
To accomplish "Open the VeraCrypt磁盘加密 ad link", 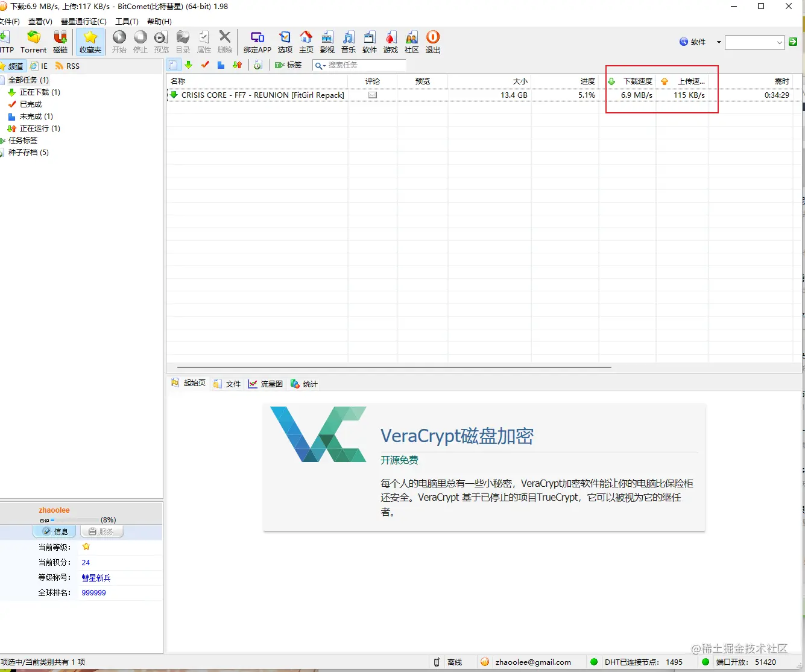I will (457, 436).
